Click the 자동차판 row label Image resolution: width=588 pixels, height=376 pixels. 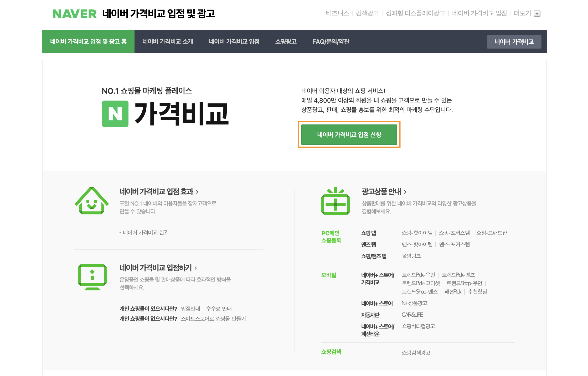tap(370, 315)
